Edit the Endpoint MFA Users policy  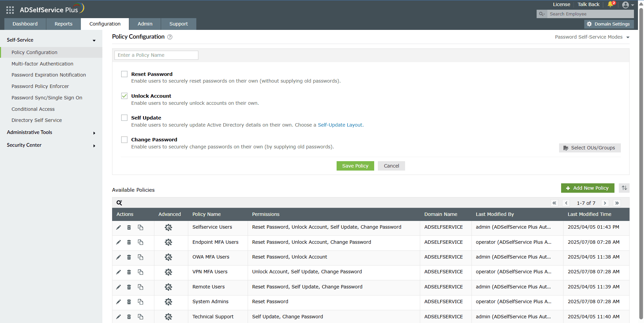(118, 242)
